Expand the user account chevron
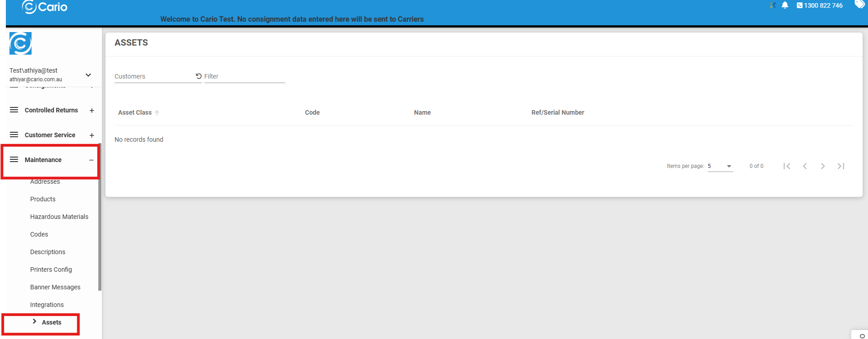Screen dimensions: 868x339 (88, 75)
